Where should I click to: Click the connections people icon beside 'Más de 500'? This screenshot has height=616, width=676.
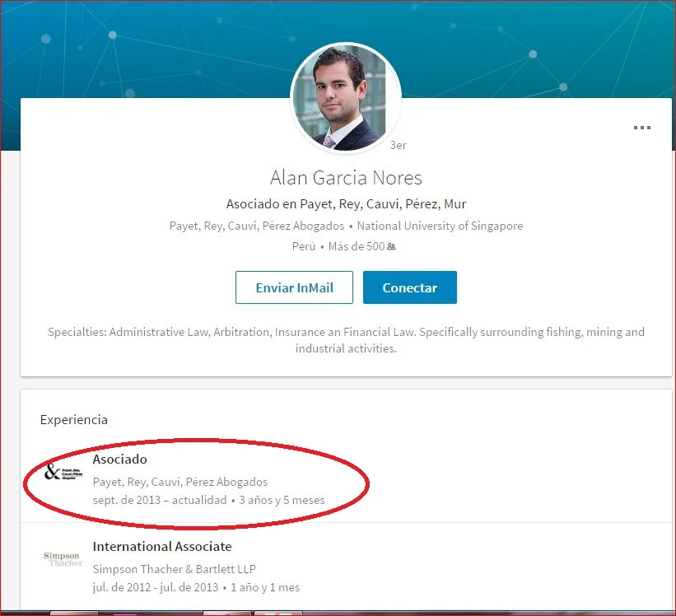click(391, 246)
